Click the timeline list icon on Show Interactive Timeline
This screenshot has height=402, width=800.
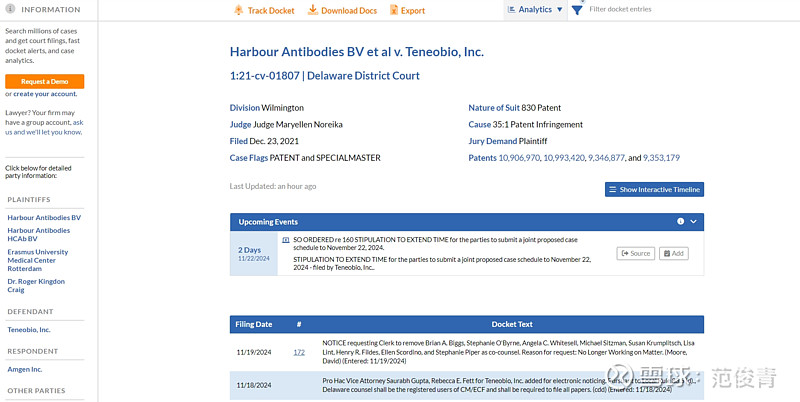click(x=613, y=189)
